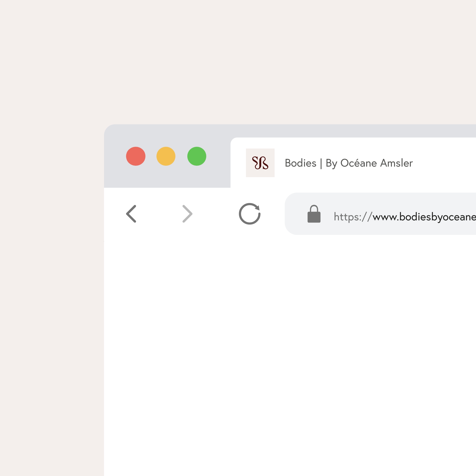Image resolution: width=476 pixels, height=476 pixels.
Task: Click the Bodies tab favicon logo
Action: (260, 163)
